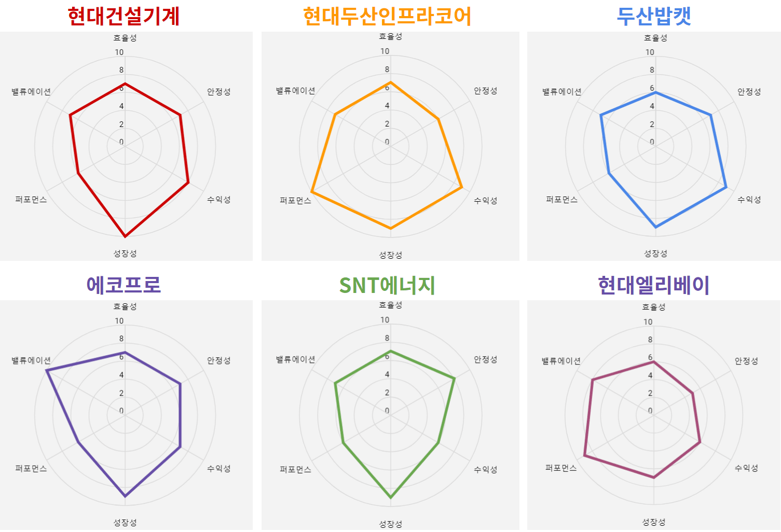Click the 현대엘리베이 chart title
This screenshot has height=532, width=781.
653,285
